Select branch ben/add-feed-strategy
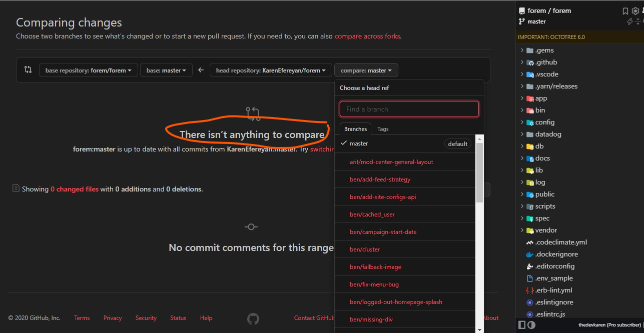The height and width of the screenshot is (333, 644). click(x=405, y=179)
